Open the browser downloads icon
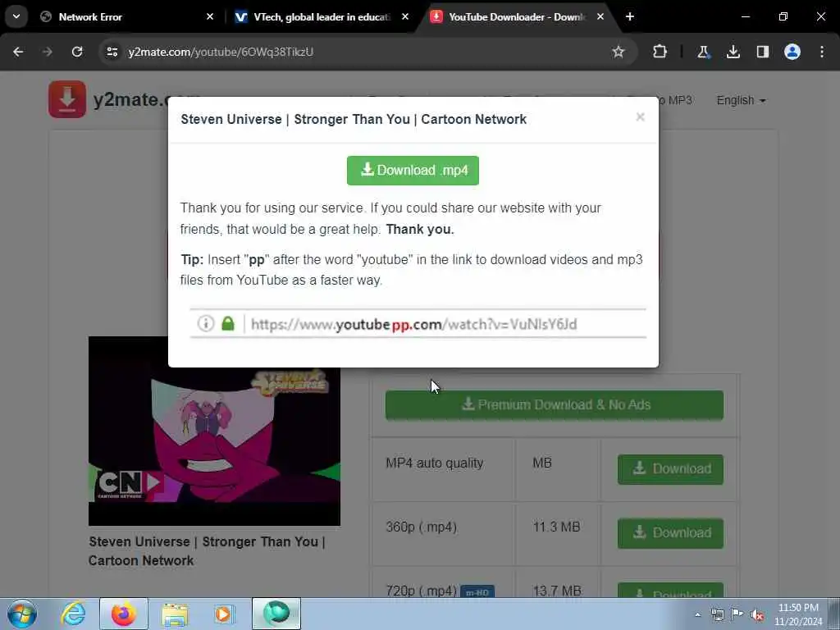The height and width of the screenshot is (630, 840). pos(733,52)
